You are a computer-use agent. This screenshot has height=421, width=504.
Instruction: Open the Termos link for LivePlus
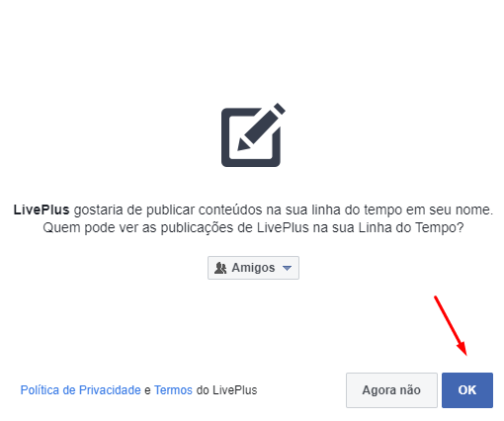pos(173,390)
